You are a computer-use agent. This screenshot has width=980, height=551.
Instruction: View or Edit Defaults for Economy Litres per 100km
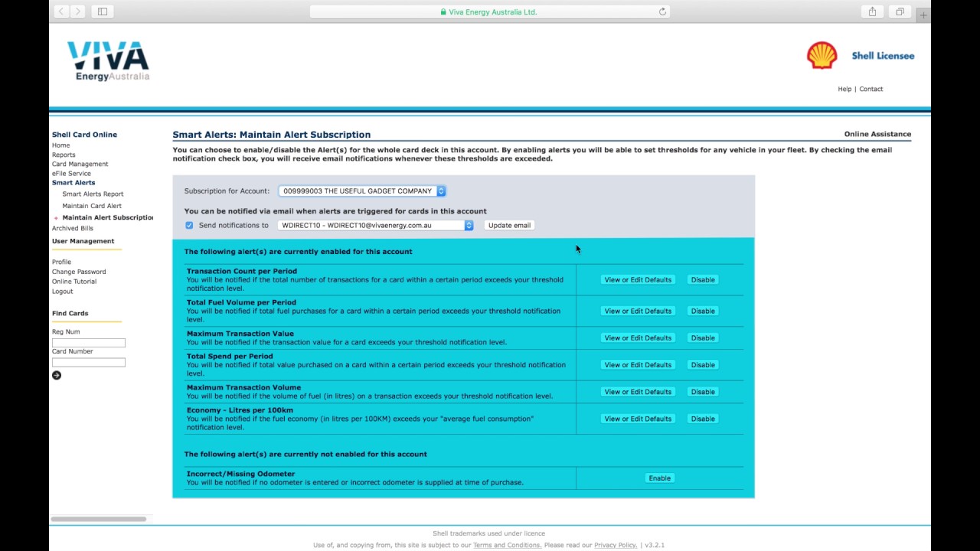click(638, 419)
